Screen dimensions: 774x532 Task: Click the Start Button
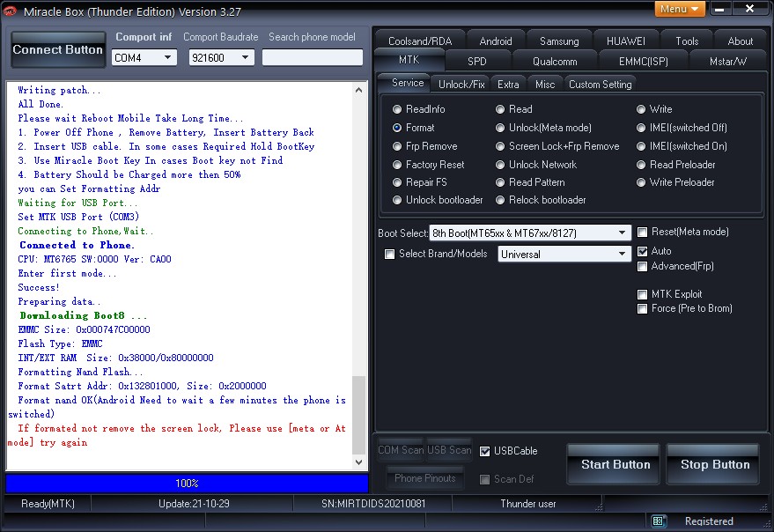pyautogui.click(x=613, y=464)
